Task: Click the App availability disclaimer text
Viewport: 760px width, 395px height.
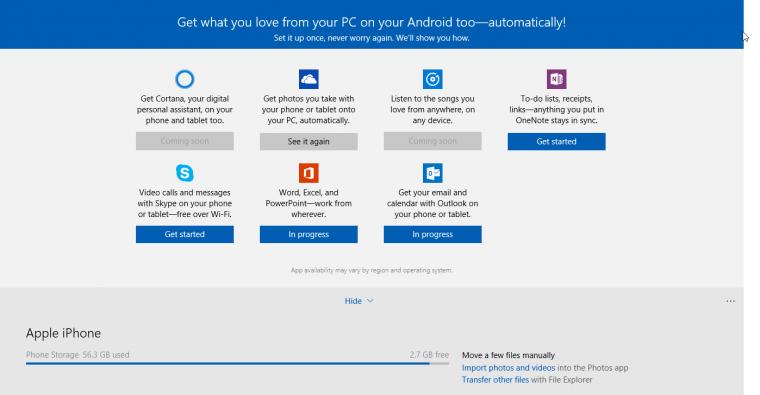Action: (x=371, y=270)
